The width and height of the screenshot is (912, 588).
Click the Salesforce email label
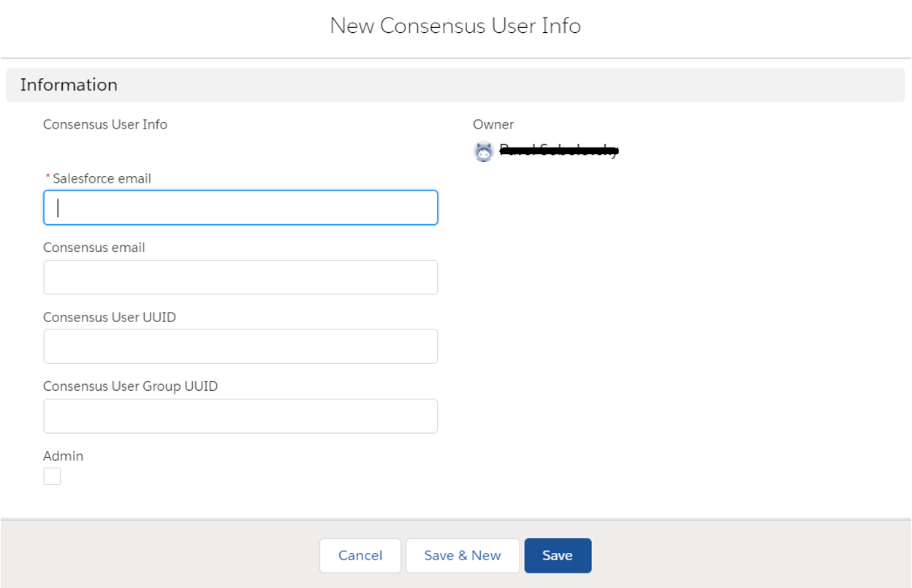click(x=102, y=178)
